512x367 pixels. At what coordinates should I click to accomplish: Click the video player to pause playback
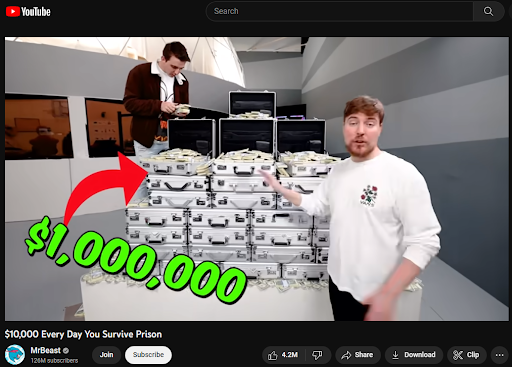click(x=257, y=179)
